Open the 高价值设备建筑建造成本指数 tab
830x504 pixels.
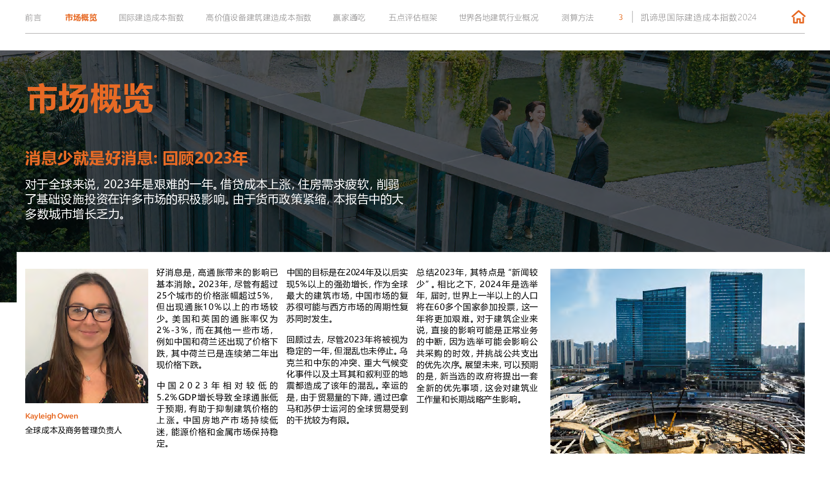pos(258,18)
